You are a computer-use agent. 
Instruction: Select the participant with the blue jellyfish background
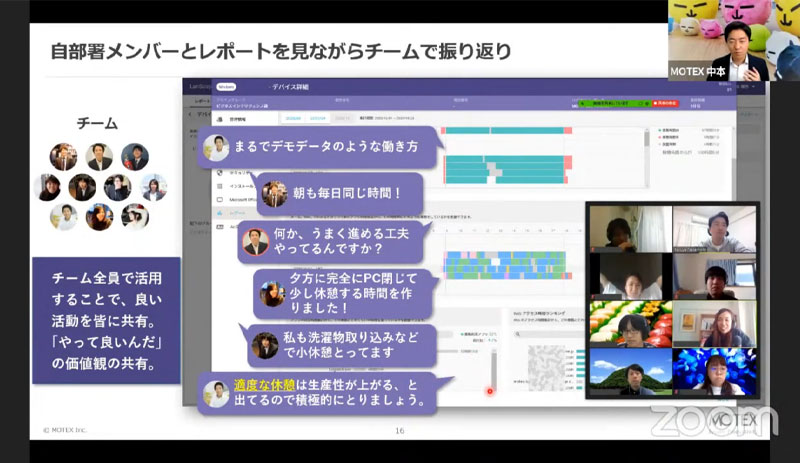pyautogui.click(x=714, y=372)
